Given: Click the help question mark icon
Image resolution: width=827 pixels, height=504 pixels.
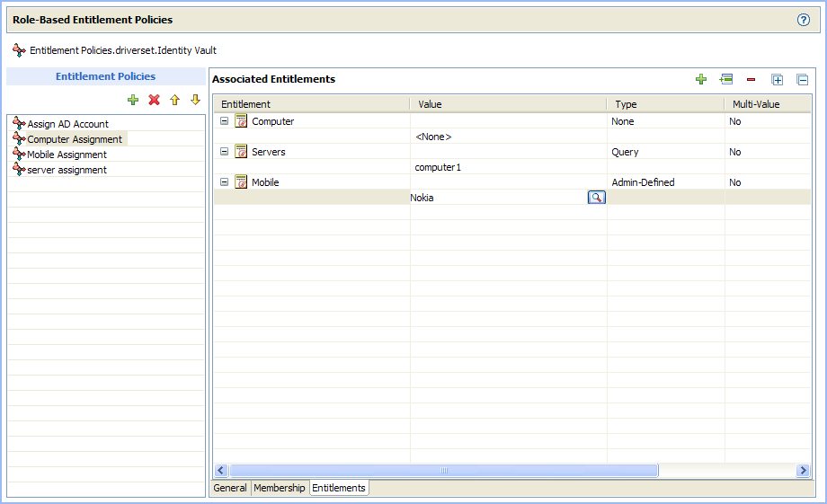Looking at the screenshot, I should pos(804,20).
